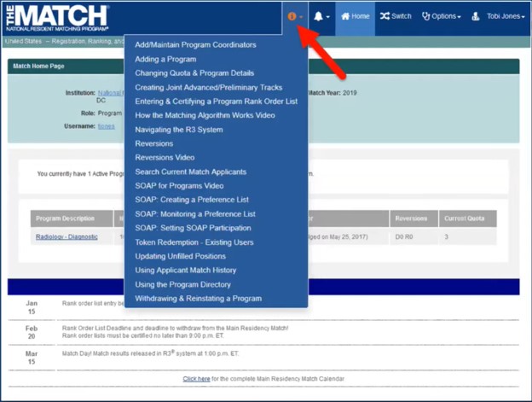The image size is (532, 402).
Task: Open the Reversions Video entry
Action: [x=165, y=158]
